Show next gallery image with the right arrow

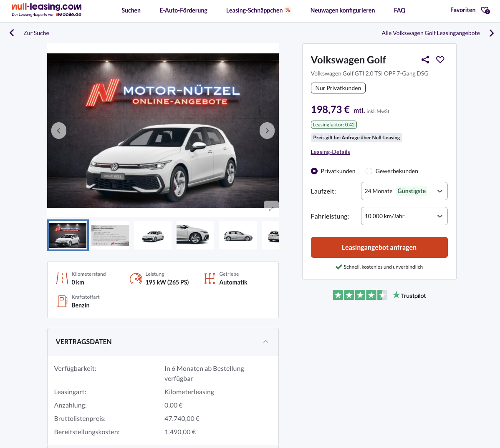pyautogui.click(x=267, y=131)
